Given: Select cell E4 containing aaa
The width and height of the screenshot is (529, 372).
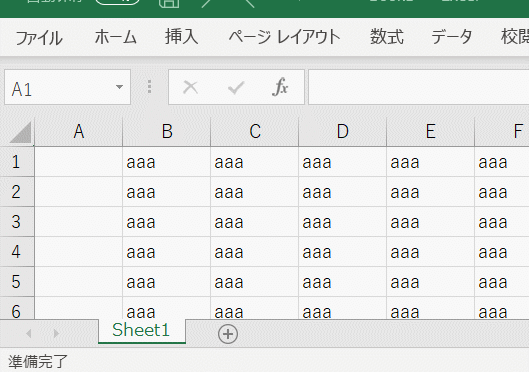Looking at the screenshot, I should coord(431,252).
